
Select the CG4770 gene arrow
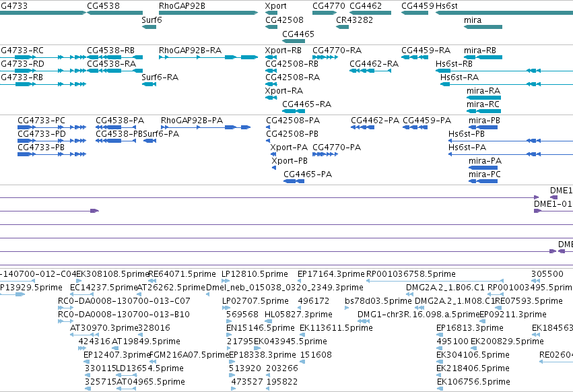click(x=325, y=13)
